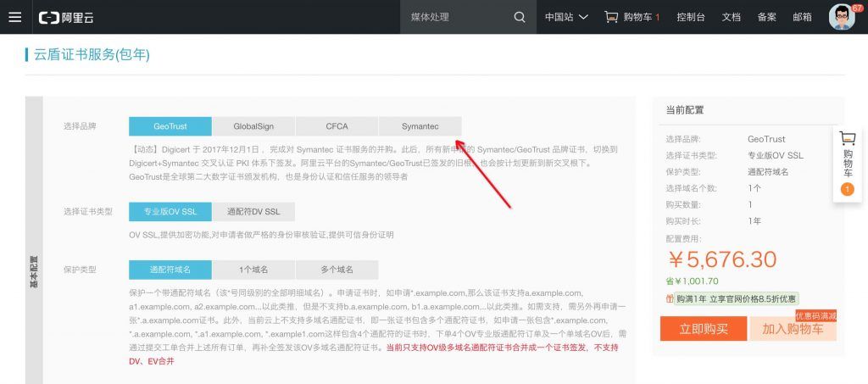Click the Aliyun logo
The width and height of the screenshot is (868, 384).
pos(66,17)
